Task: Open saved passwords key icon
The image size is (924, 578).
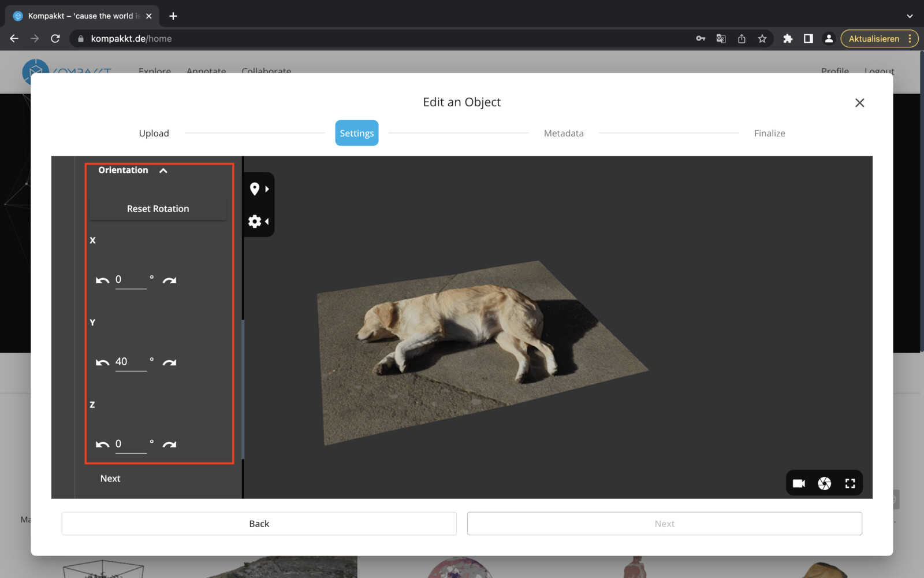Action: click(701, 39)
